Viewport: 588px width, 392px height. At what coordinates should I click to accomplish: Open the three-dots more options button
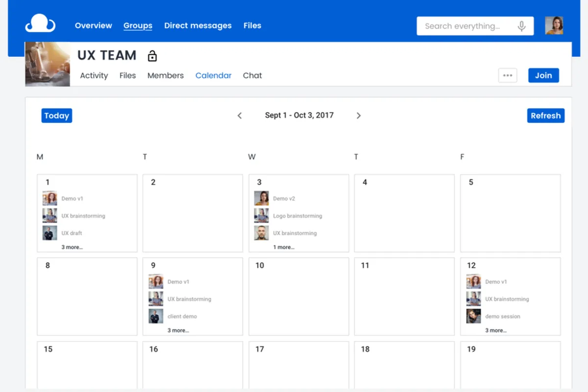click(508, 75)
